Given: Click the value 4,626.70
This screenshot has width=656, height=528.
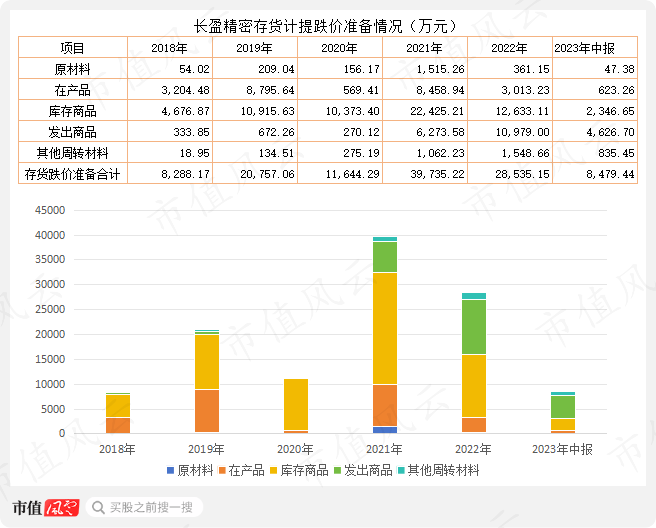Looking at the screenshot, I should 610,132.
